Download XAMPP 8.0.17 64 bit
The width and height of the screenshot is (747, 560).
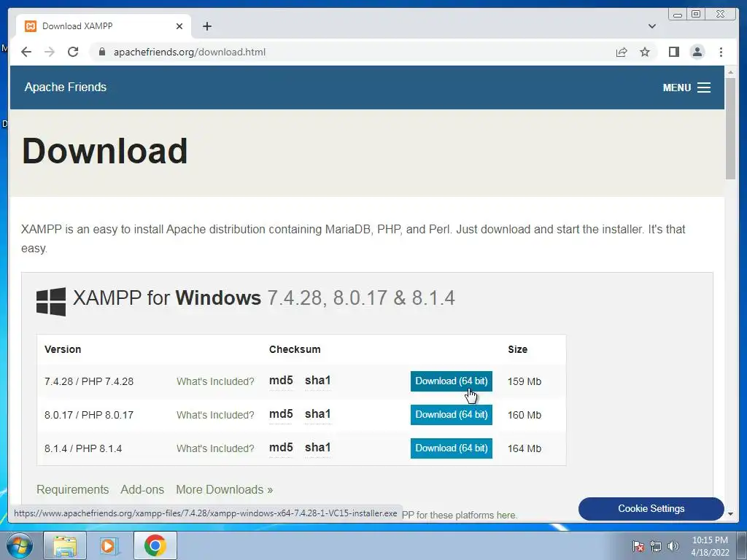click(x=451, y=415)
